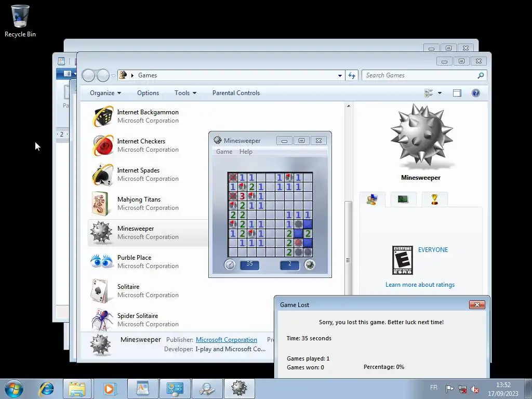The height and width of the screenshot is (399, 532).
Task: Open the Performance tab monitor icon
Action: tap(403, 199)
